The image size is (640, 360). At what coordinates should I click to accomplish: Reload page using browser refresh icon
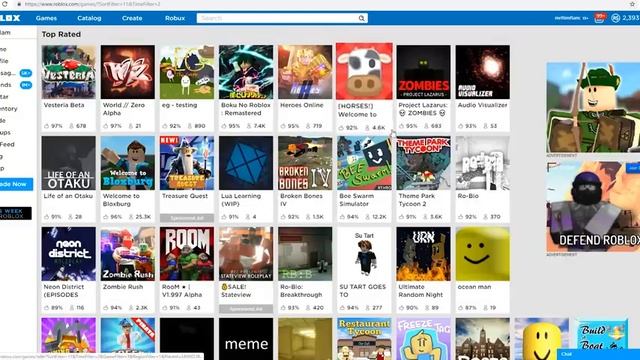5,4
